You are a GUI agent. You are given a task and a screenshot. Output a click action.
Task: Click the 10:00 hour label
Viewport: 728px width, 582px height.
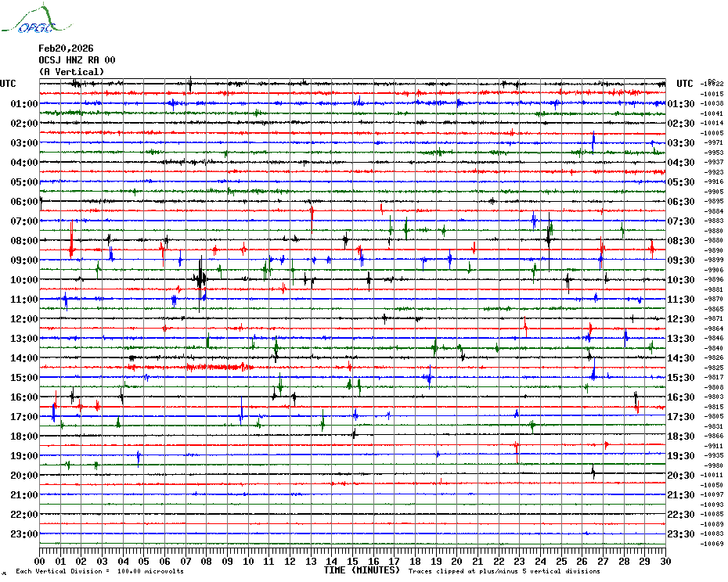[x=24, y=279]
